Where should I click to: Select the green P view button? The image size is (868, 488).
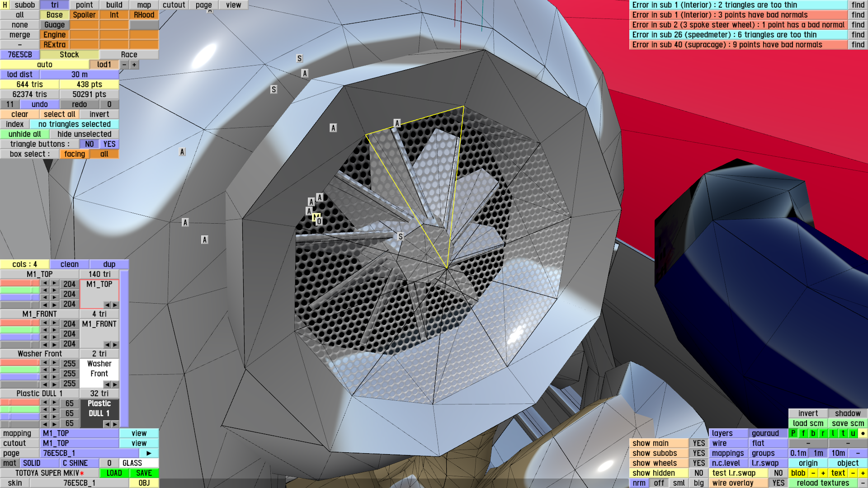[793, 433]
